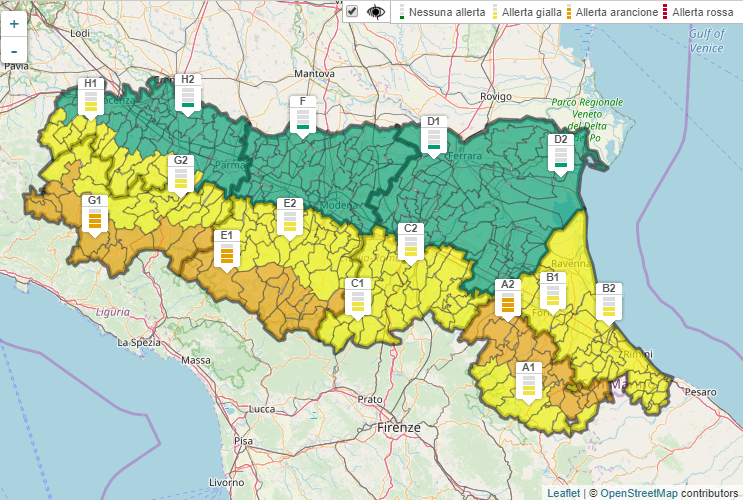743x500 pixels.
Task: Open the Leaflet attribution link
Action: click(564, 493)
